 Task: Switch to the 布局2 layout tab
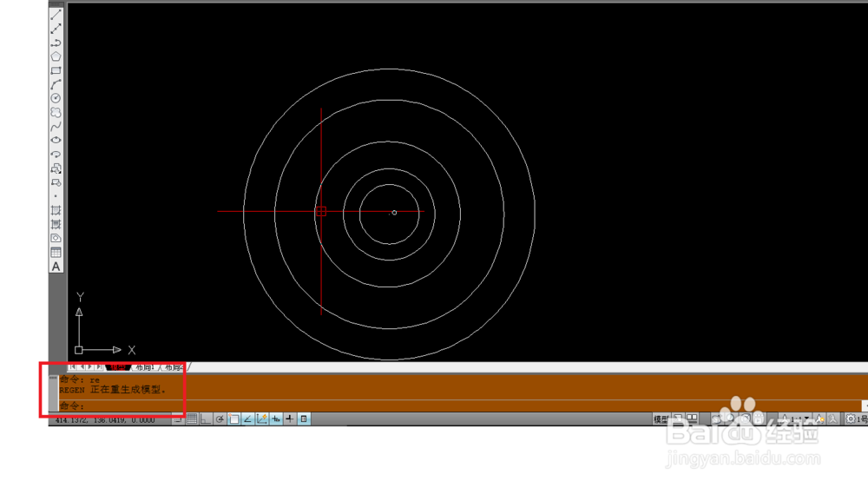click(174, 367)
